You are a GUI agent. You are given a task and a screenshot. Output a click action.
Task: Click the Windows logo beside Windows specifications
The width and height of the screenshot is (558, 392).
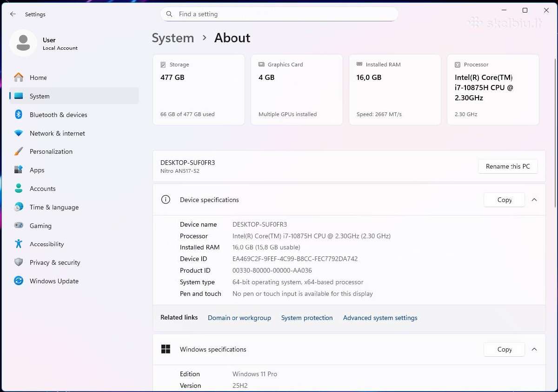point(166,349)
